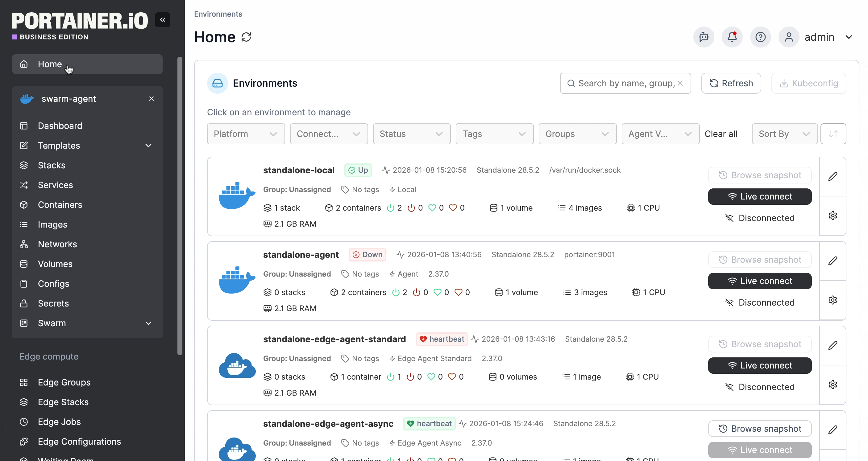
Task: Expand the Templates submenu
Action: 148,146
